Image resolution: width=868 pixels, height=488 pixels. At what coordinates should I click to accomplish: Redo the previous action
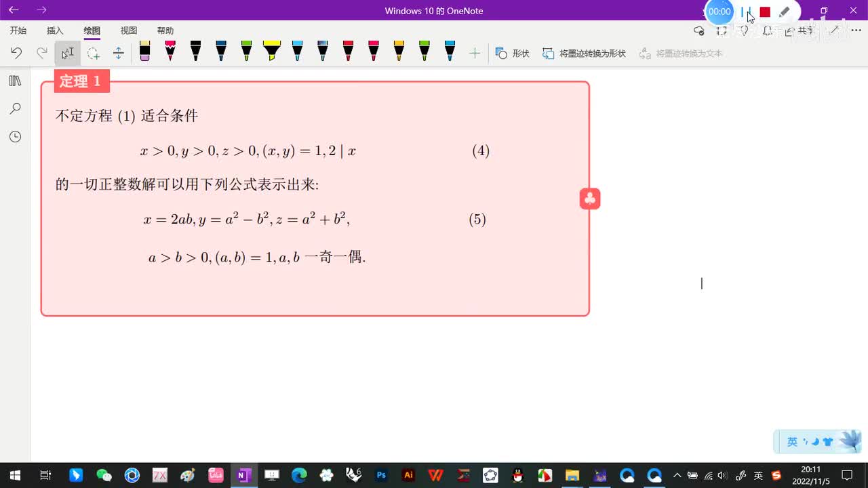pos(42,53)
